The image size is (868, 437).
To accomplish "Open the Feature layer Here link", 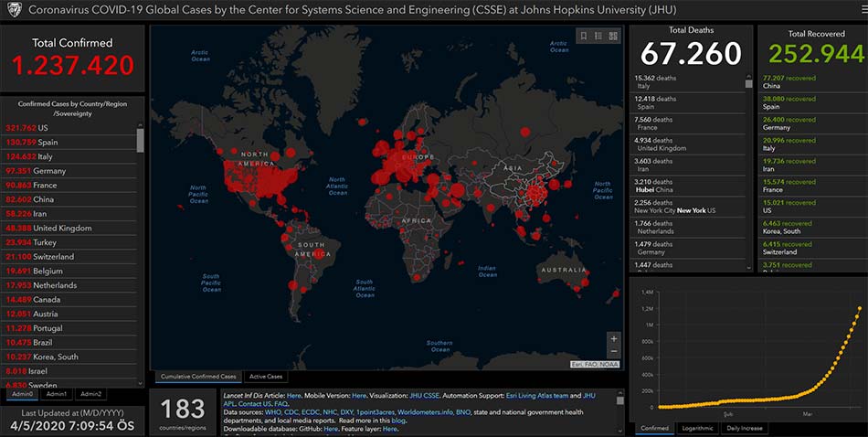I will (x=390, y=429).
